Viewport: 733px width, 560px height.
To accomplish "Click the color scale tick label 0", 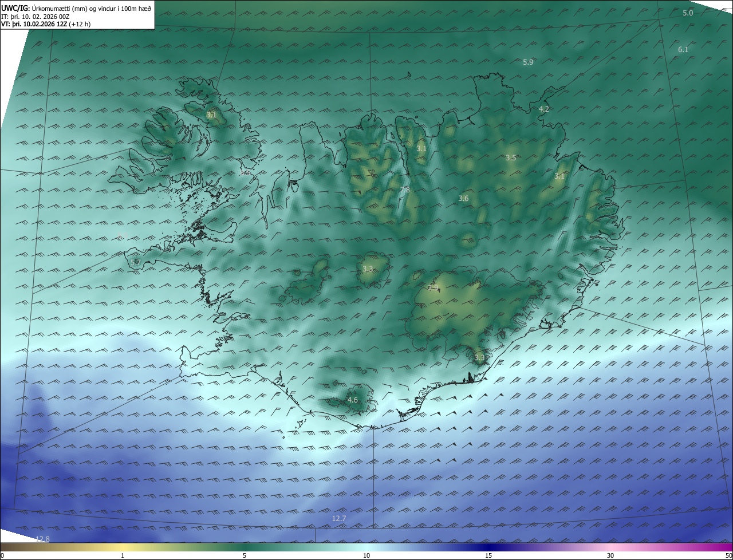I will click(x=2, y=555).
